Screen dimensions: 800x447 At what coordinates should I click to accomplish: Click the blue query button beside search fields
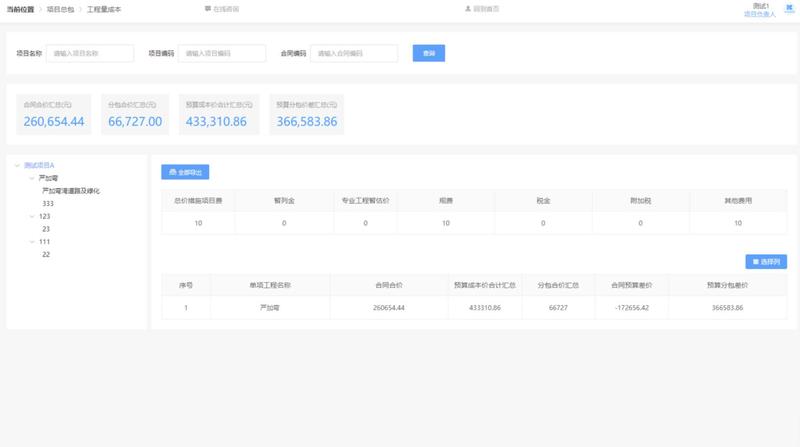[x=429, y=53]
